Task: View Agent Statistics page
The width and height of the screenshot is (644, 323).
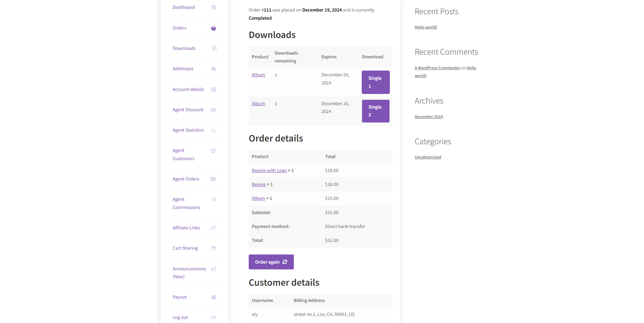Action: (x=188, y=130)
